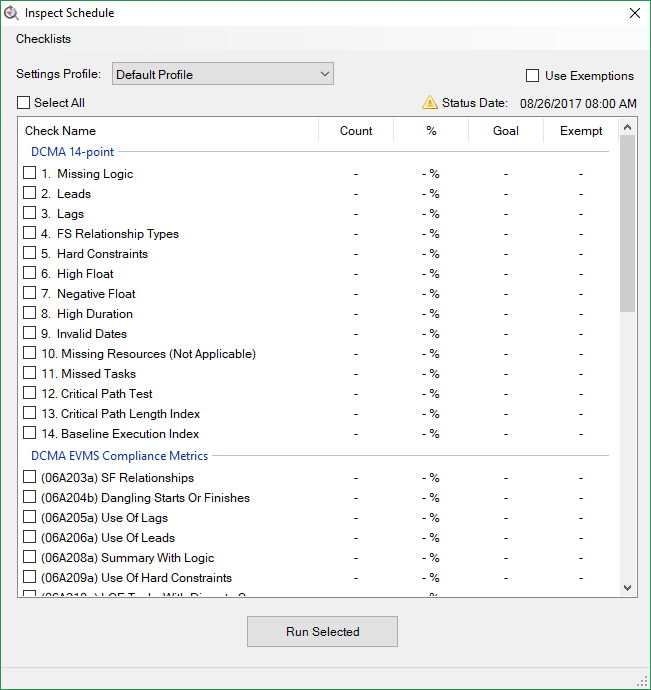Click the Inspect Schedule title bar icon
Viewport: 651px width, 690px height.
pos(12,13)
